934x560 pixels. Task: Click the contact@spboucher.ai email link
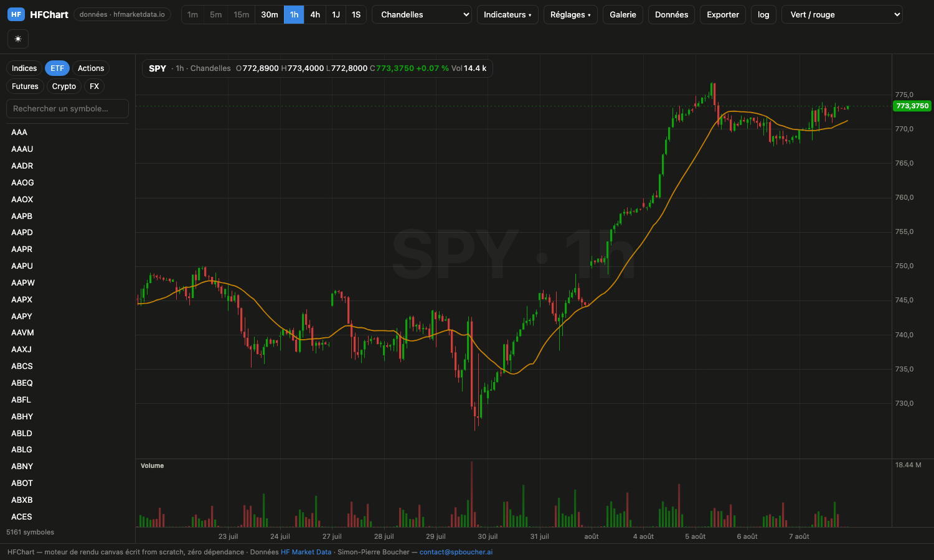coord(456,552)
